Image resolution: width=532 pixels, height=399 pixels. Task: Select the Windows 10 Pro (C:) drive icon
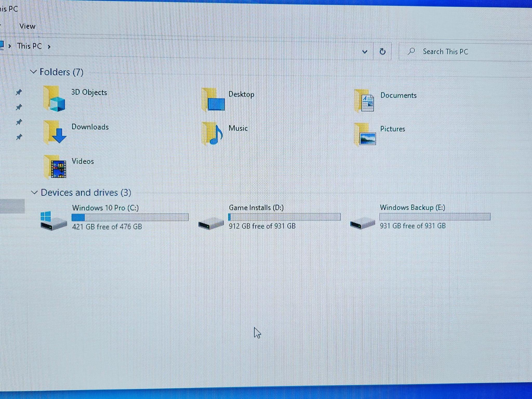pyautogui.click(x=54, y=221)
